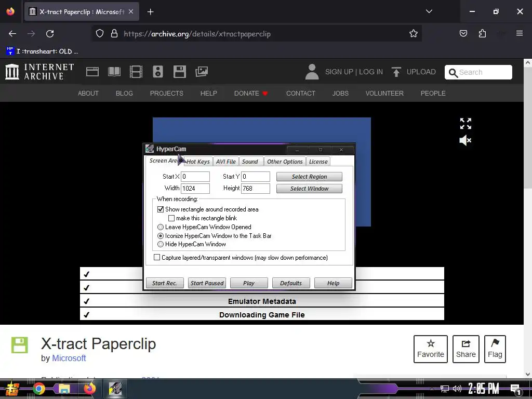Enable Capture layered/transparent windows checkbox
This screenshot has height=399, width=532.
[157, 258]
